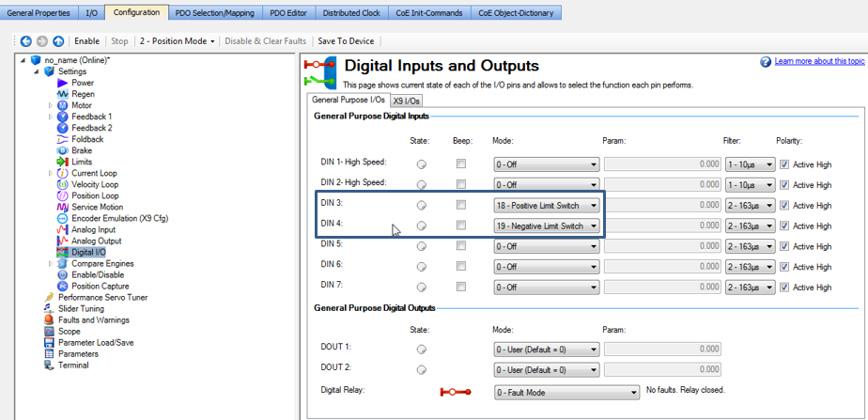
Task: Click the Performance Servo Tuner icon
Action: pyautogui.click(x=49, y=298)
